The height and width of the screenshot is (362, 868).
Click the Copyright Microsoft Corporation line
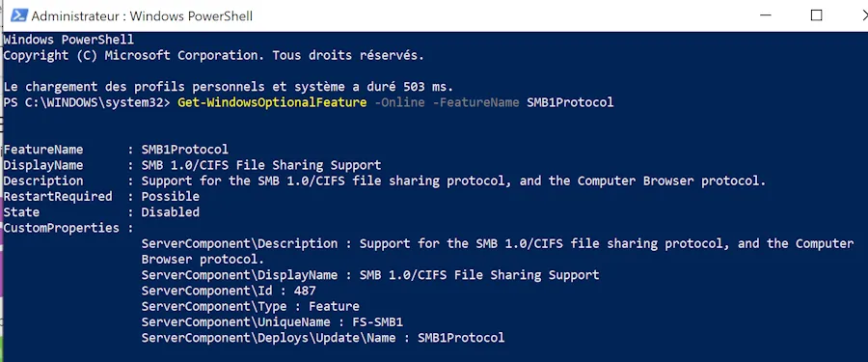click(x=214, y=55)
